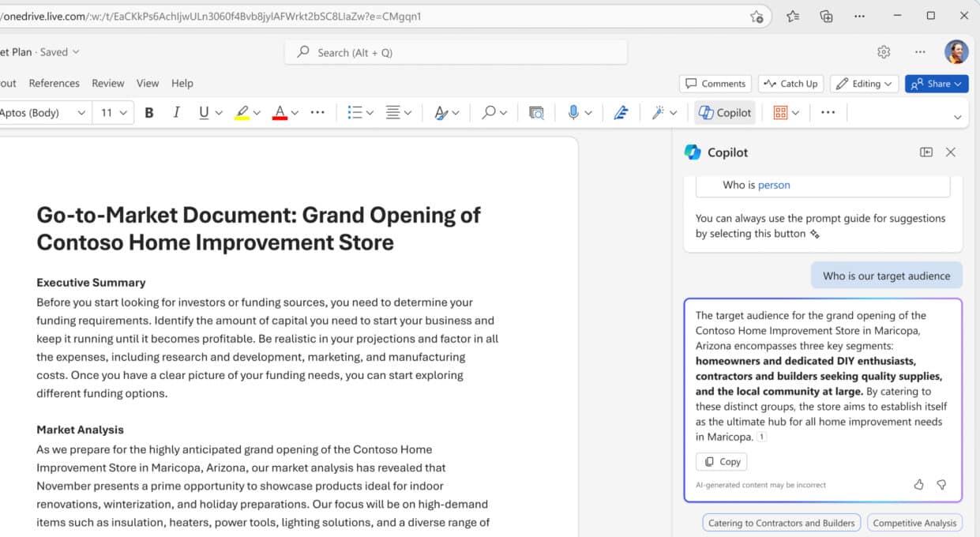Insert a bulleted list

point(355,113)
